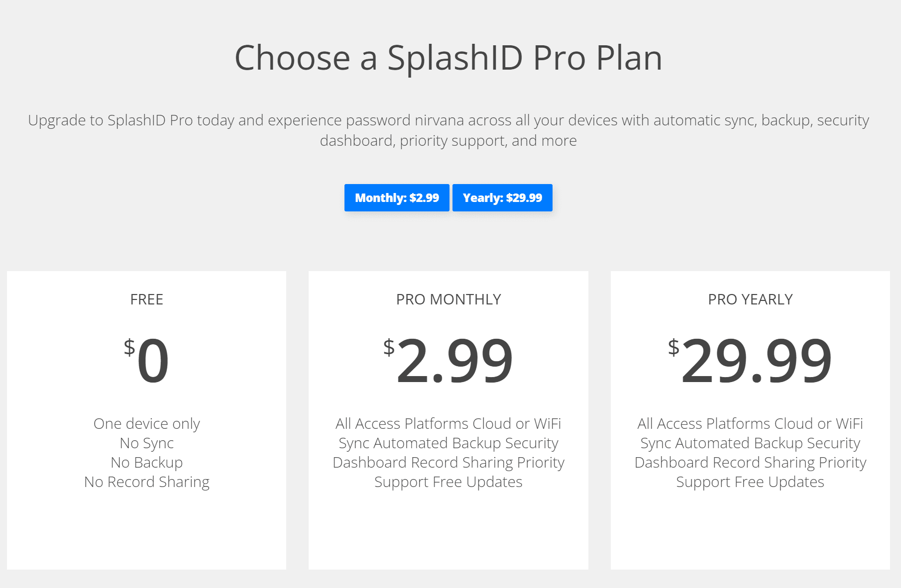Select the $29.99 price in Pro Yearly card
The width and height of the screenshot is (901, 588).
pyautogui.click(x=750, y=361)
